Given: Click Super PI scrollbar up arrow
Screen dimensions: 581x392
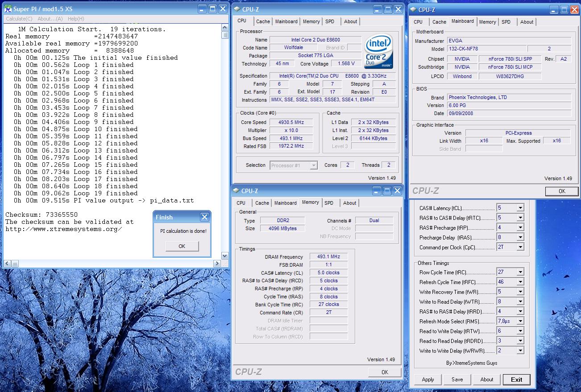Looking at the screenshot, I should click(225, 28).
